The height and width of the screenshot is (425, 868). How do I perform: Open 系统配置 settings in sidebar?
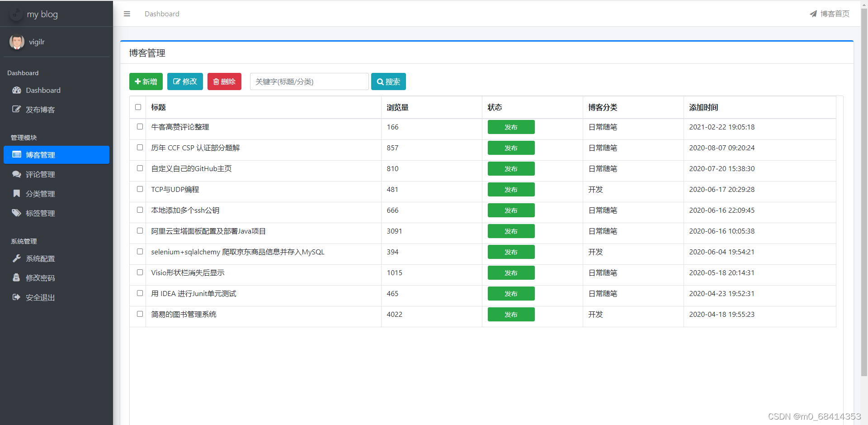click(x=39, y=258)
